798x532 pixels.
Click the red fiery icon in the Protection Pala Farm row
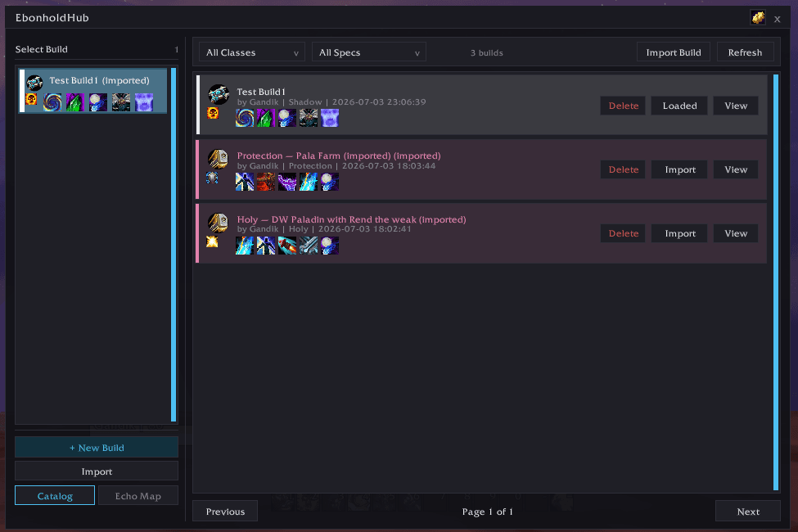[266, 182]
